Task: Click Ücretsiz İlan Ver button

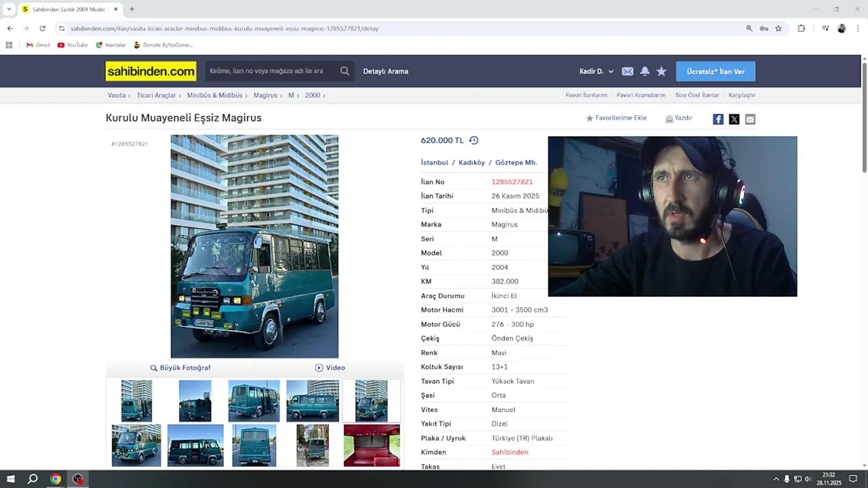Action: coord(715,71)
